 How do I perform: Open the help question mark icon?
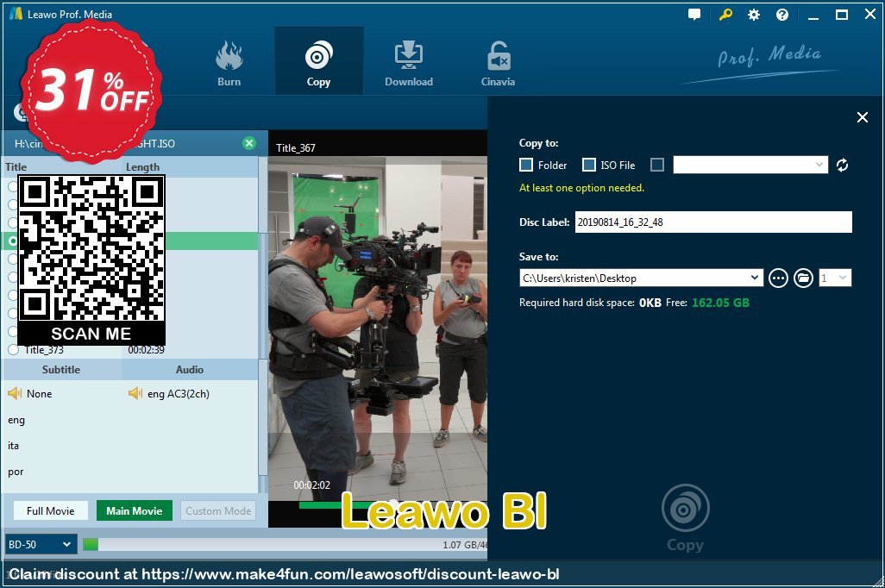click(781, 15)
